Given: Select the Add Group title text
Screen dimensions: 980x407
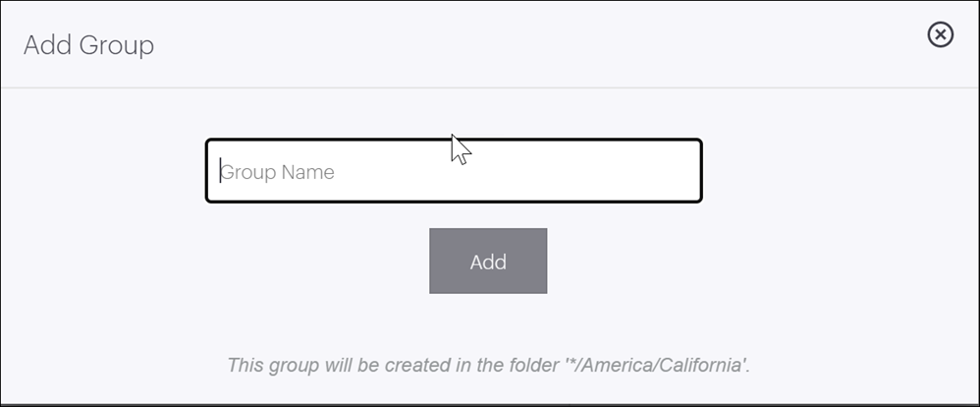Looking at the screenshot, I should (88, 45).
